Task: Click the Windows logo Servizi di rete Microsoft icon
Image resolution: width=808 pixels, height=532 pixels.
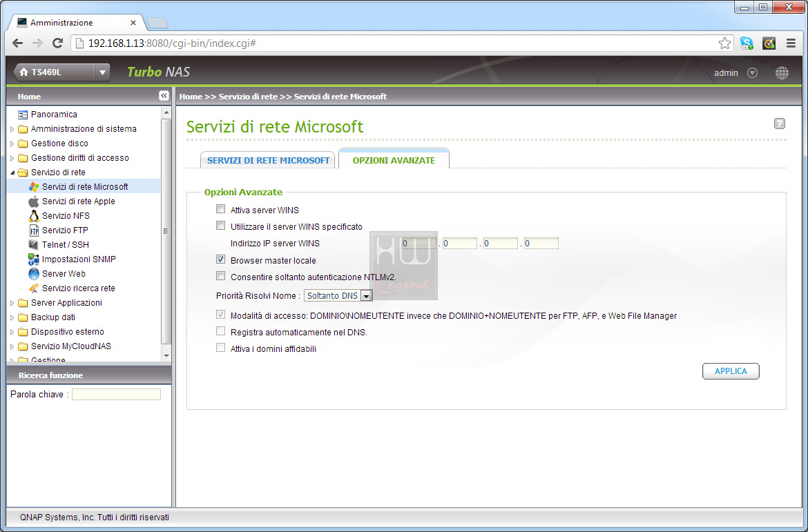Action: pyautogui.click(x=34, y=186)
